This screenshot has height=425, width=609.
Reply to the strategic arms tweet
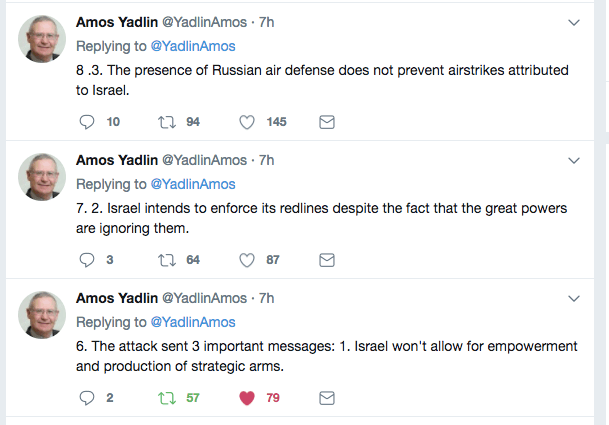pos(86,398)
